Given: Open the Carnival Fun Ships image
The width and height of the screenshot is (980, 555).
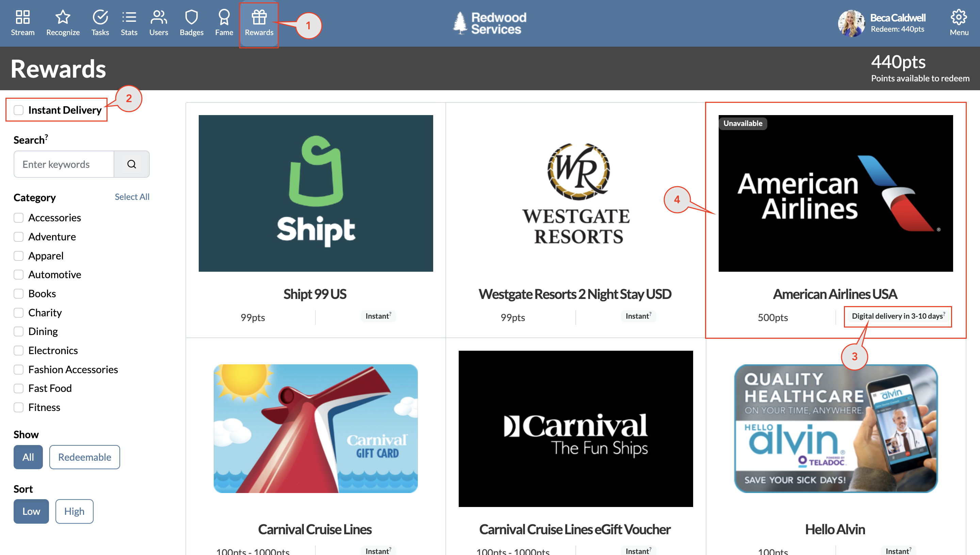Looking at the screenshot, I should coord(576,428).
